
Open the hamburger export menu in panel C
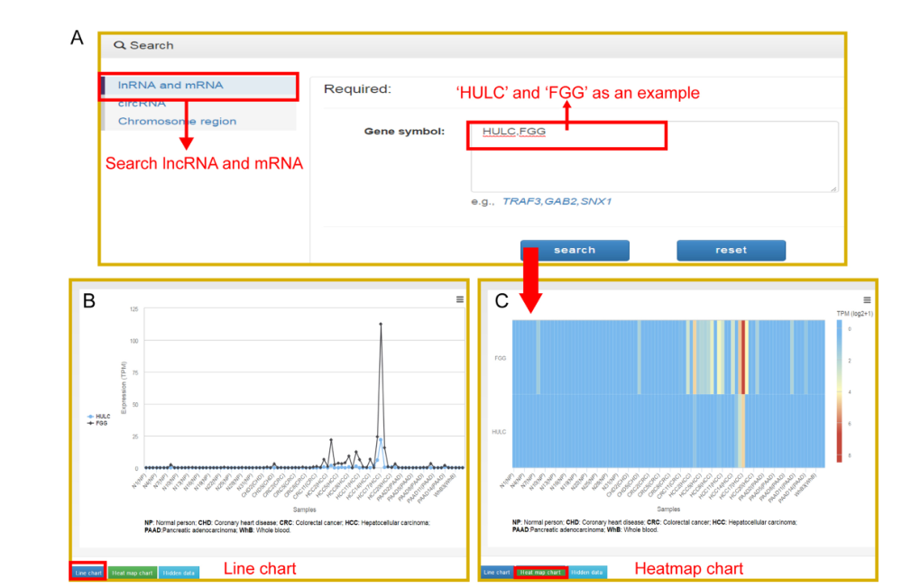pyautogui.click(x=867, y=299)
